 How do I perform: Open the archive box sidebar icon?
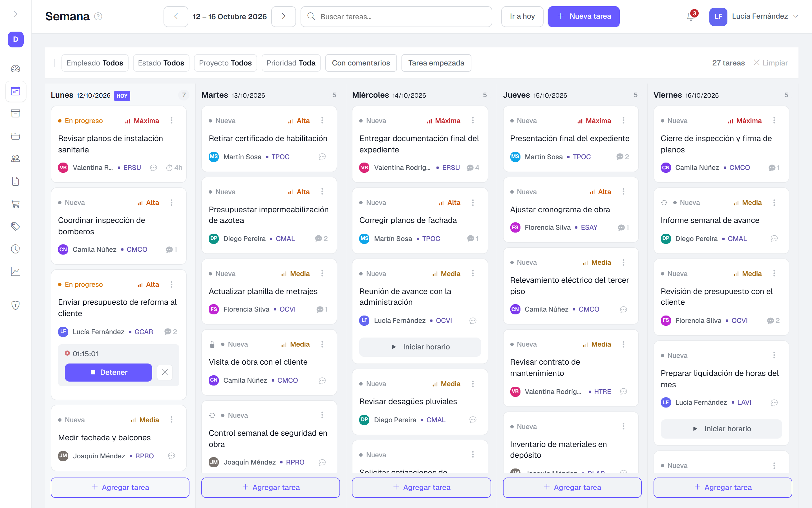[x=16, y=113]
